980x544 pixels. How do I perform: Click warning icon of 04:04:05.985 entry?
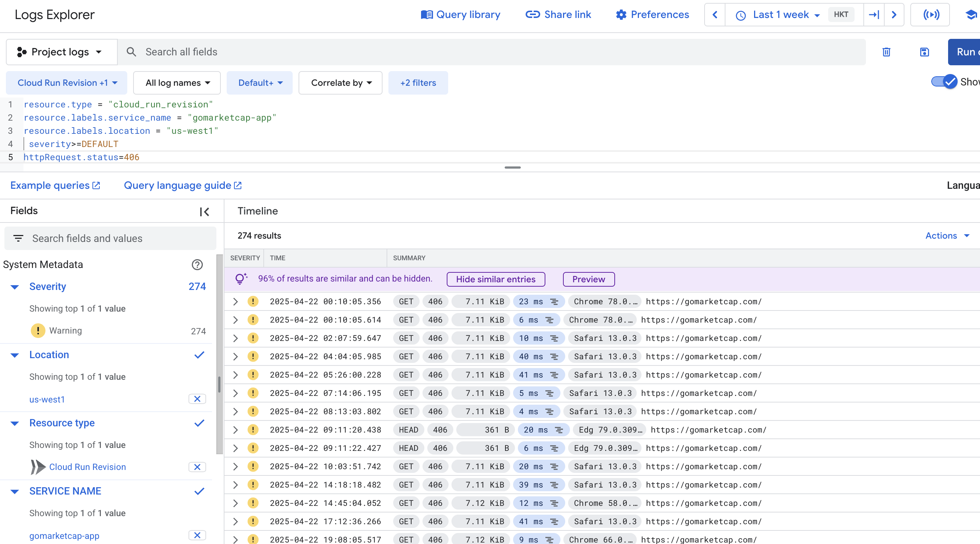[253, 357]
